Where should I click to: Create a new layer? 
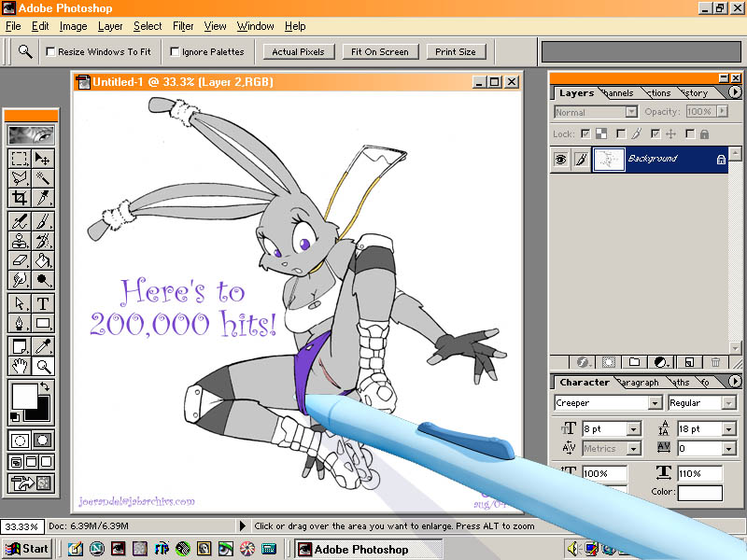pos(689,362)
